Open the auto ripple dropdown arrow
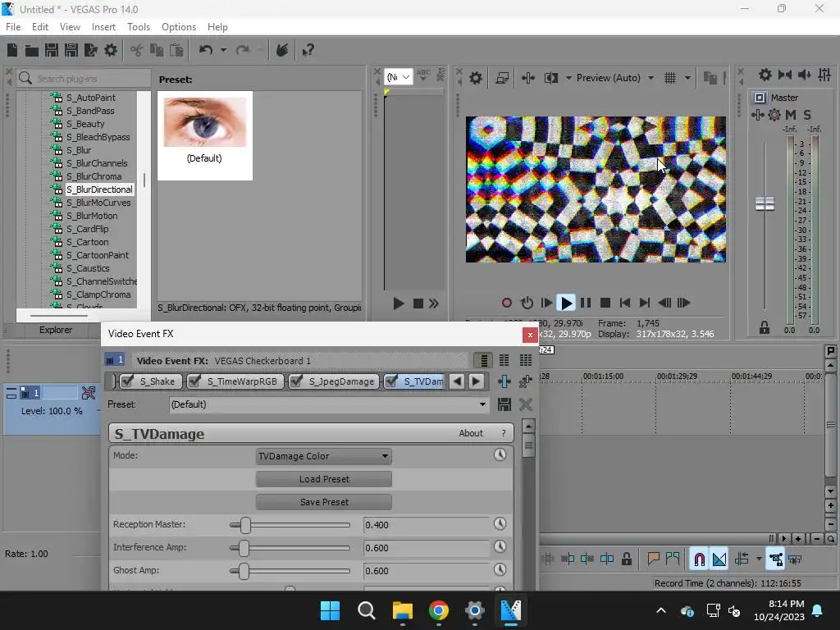Image resolution: width=840 pixels, height=630 pixels. coord(759,559)
